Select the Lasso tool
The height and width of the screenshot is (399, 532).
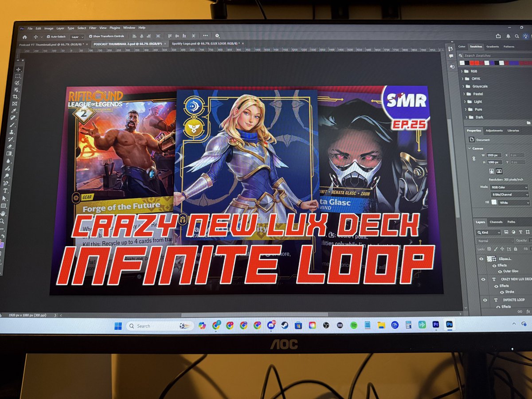pyautogui.click(x=17, y=83)
